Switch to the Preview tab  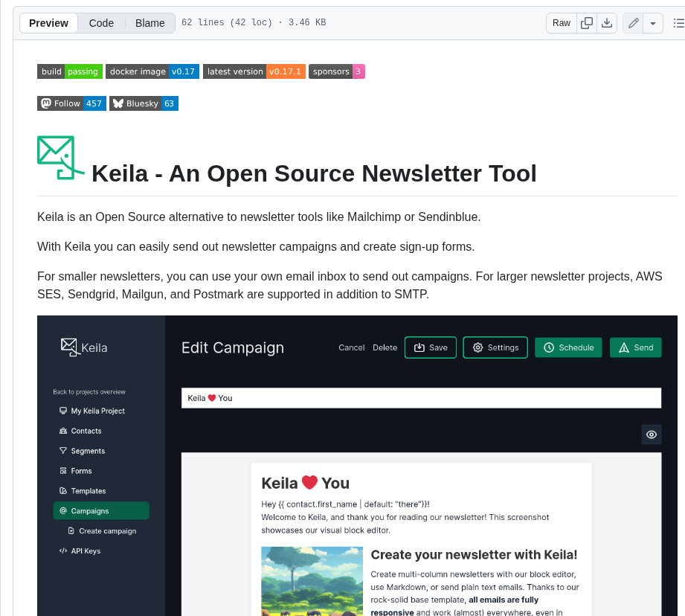tap(48, 23)
